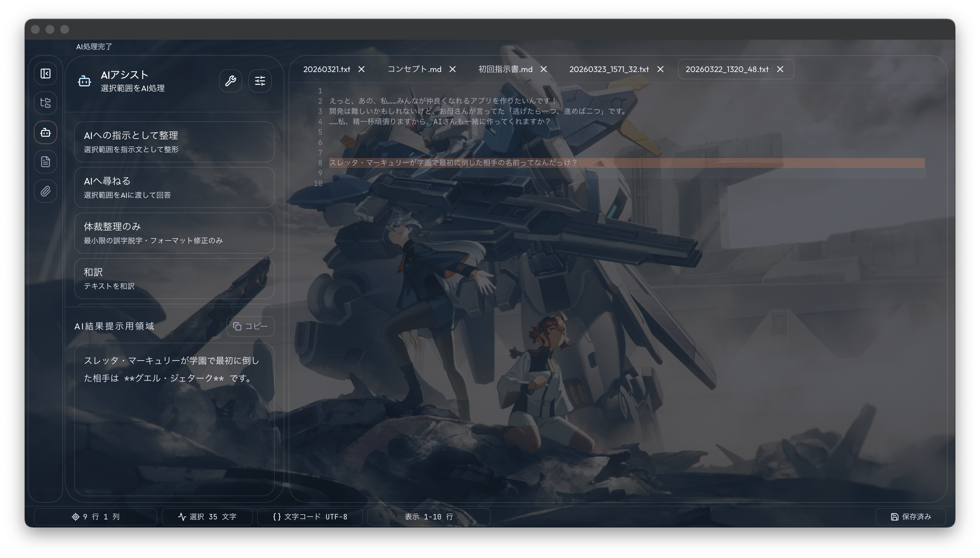Switch to the 初回指示書.md tab
Image resolution: width=980 pixels, height=558 pixels.
tap(505, 69)
